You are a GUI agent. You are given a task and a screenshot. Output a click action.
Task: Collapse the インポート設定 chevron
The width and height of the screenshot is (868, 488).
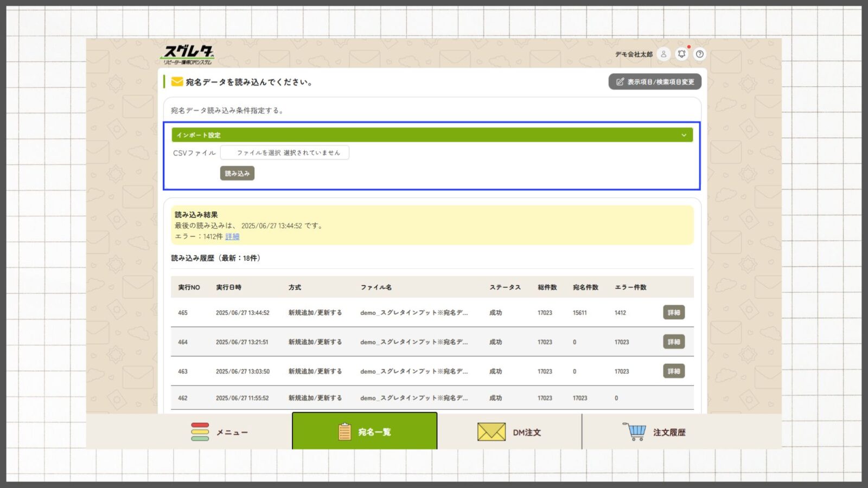click(684, 135)
